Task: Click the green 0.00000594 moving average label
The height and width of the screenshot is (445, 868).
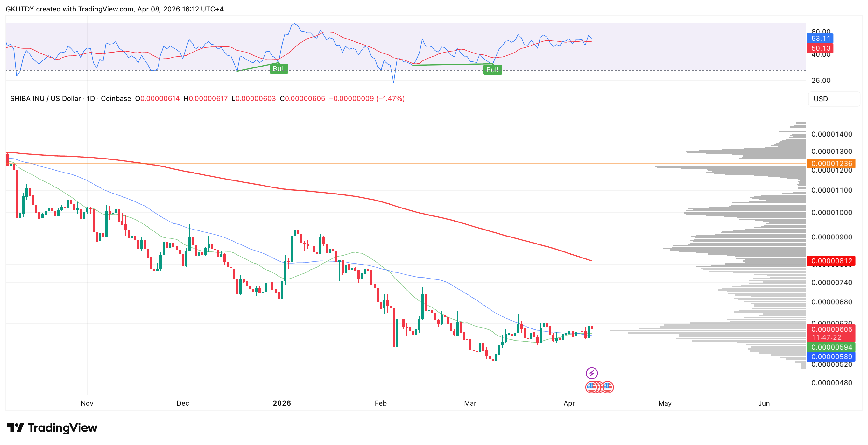Action: 831,347
